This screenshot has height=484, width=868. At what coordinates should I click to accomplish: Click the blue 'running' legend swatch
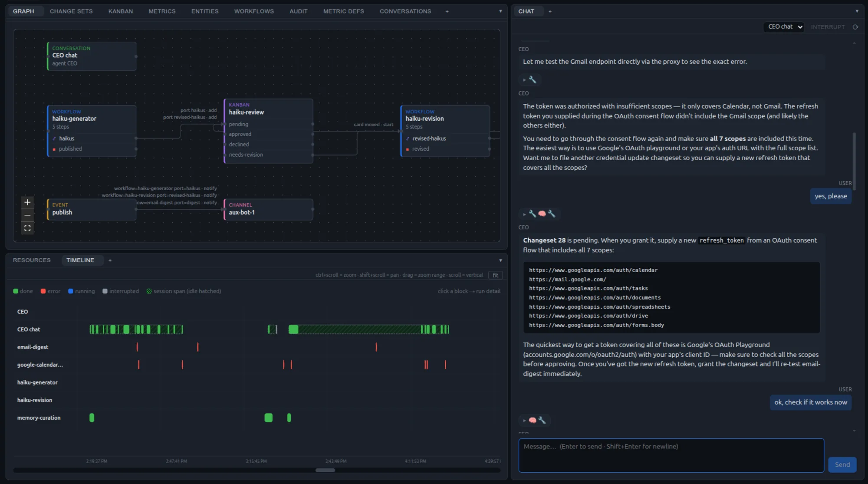pos(70,291)
